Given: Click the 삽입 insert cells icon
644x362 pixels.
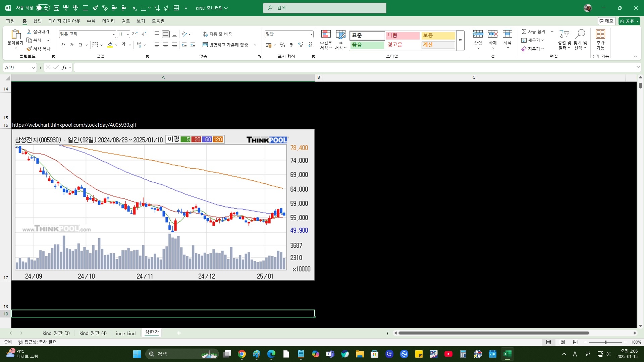Looking at the screenshot, I should click(478, 34).
